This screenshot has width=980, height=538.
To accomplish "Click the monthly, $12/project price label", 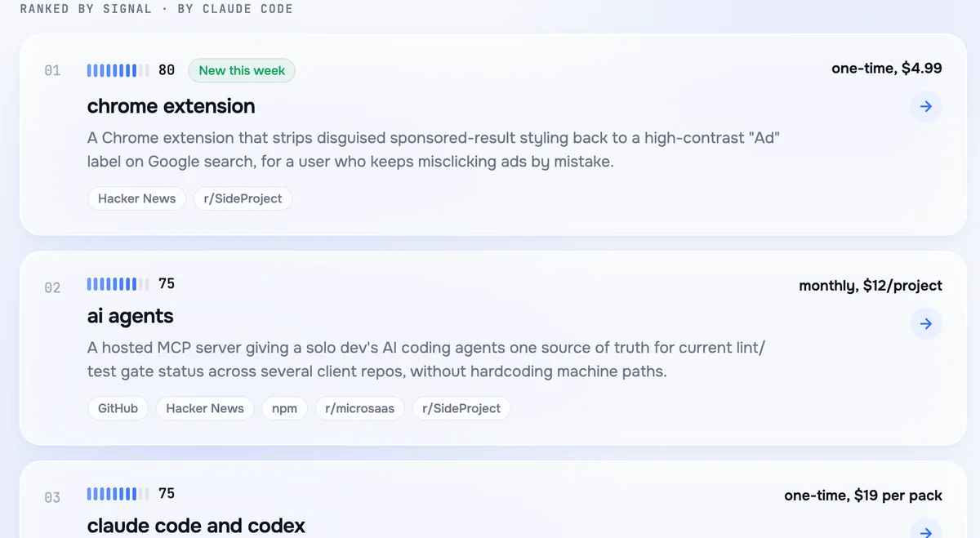I will click(x=871, y=286).
